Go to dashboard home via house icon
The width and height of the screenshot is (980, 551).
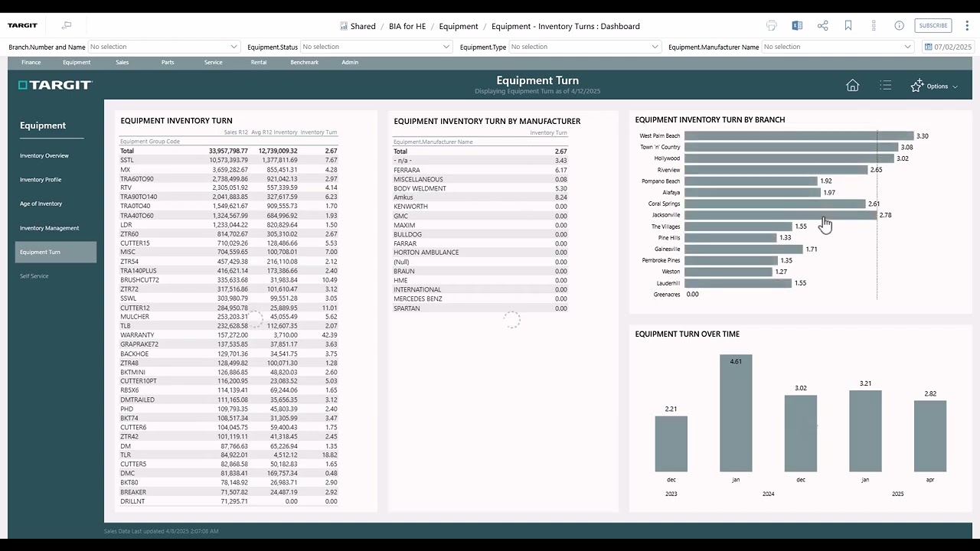(x=852, y=86)
